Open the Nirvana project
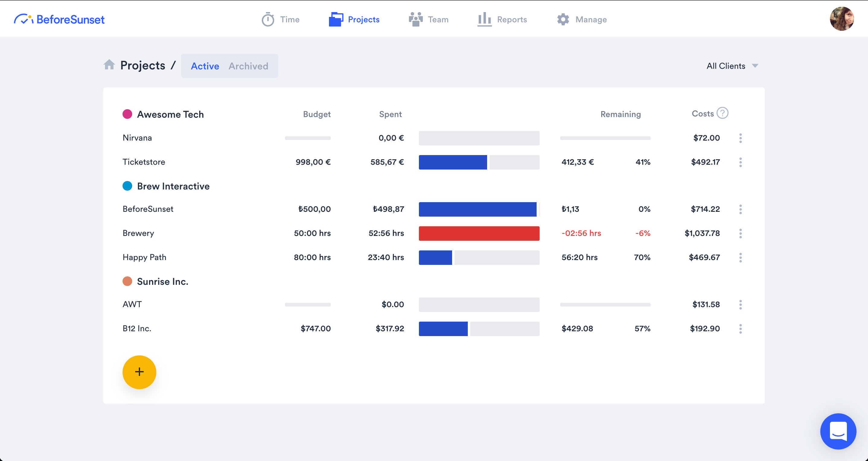Image resolution: width=868 pixels, height=461 pixels. point(137,138)
